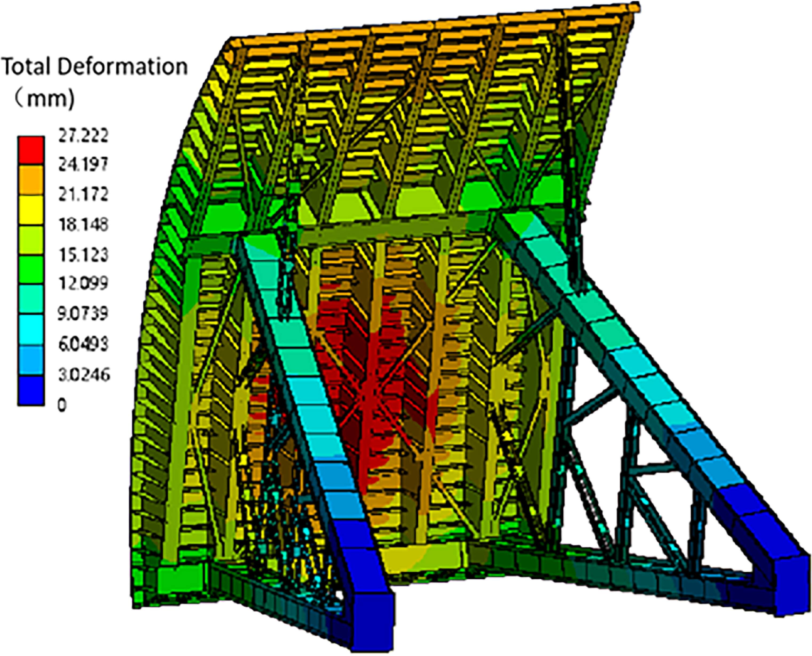Click the red swatch in the deformation legend
Screen dimensions: 812x656
tap(31, 150)
